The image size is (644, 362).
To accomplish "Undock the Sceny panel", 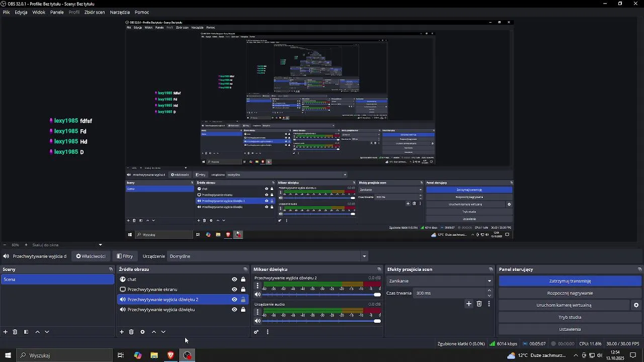I will click(x=111, y=269).
